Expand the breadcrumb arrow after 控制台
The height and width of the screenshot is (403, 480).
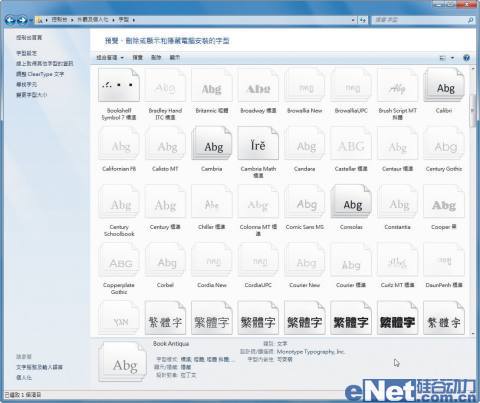[72, 20]
